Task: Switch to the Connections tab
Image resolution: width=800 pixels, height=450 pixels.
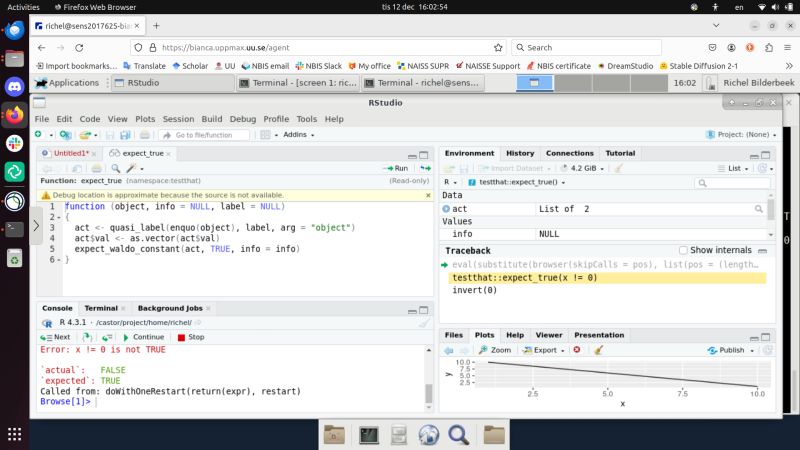Action: [x=569, y=153]
